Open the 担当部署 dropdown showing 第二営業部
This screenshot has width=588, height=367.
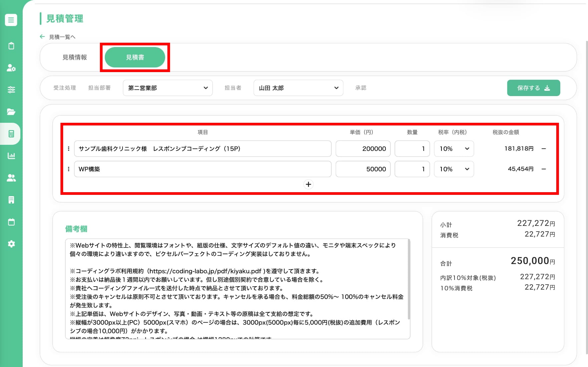168,88
